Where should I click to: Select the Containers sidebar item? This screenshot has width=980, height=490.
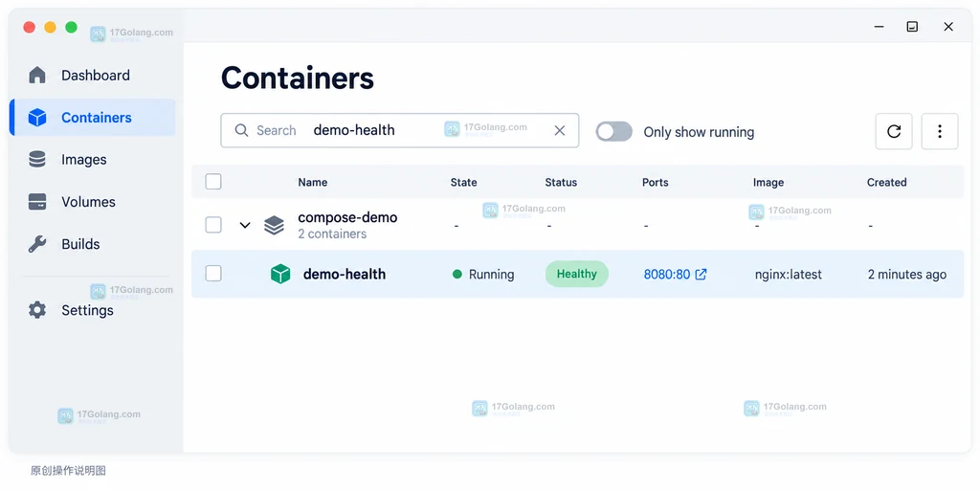[93, 118]
